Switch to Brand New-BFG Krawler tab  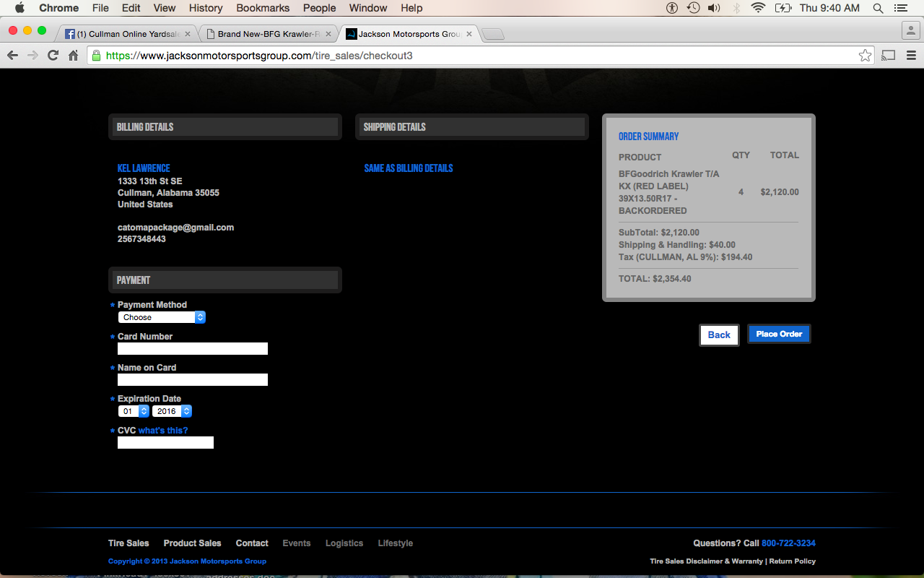click(267, 34)
